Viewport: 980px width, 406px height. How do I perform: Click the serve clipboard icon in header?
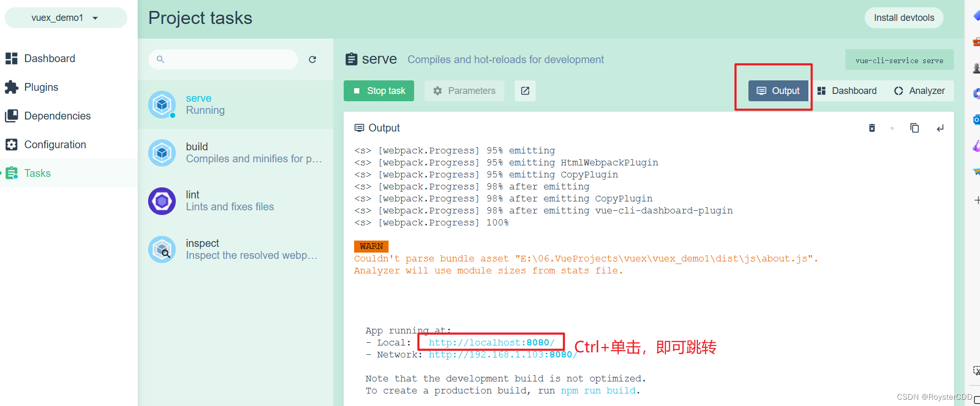pyautogui.click(x=352, y=59)
